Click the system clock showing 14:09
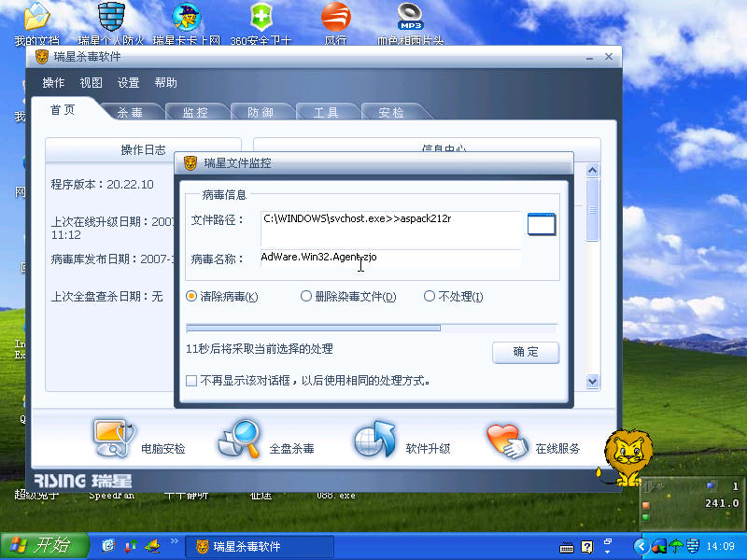747x560 pixels. click(x=720, y=546)
